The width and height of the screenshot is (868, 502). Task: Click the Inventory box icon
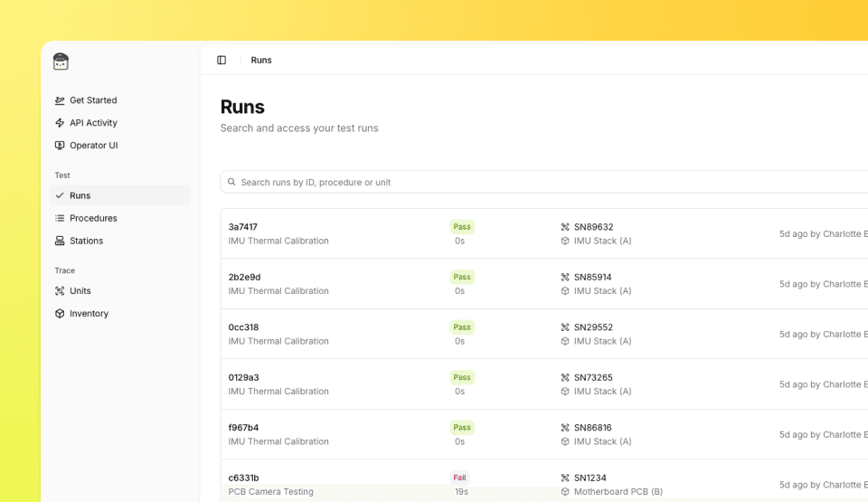tap(60, 313)
